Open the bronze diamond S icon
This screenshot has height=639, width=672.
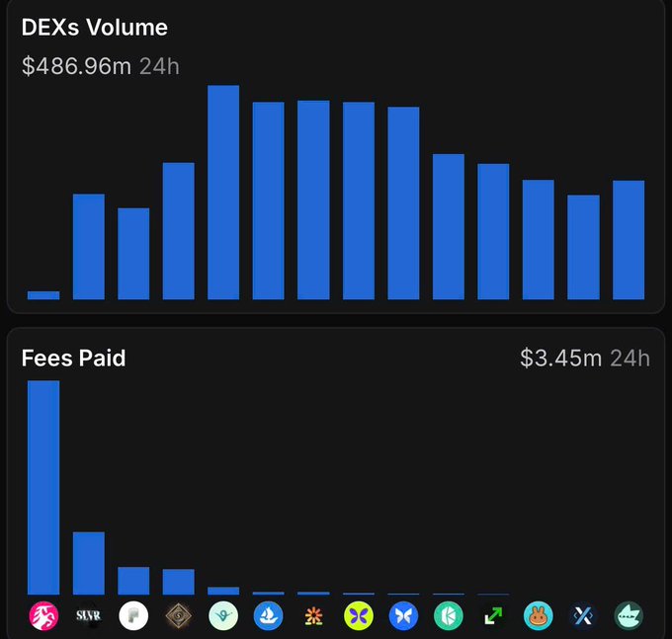(x=178, y=616)
